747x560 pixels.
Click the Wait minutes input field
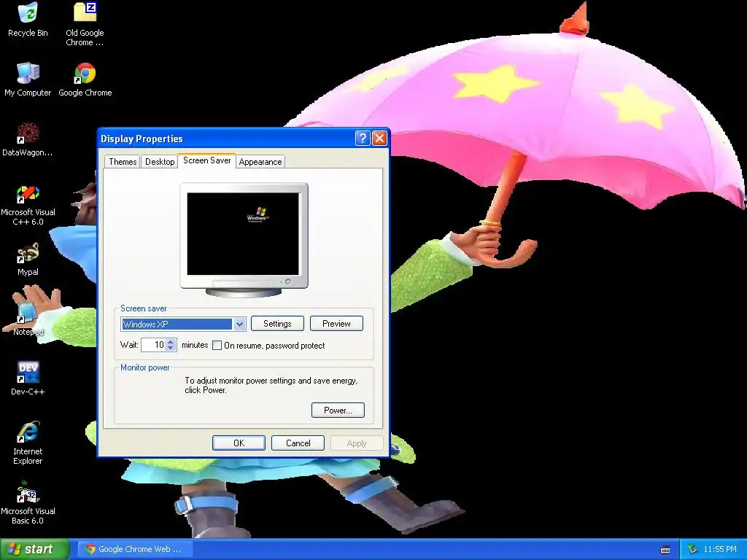[x=153, y=345]
